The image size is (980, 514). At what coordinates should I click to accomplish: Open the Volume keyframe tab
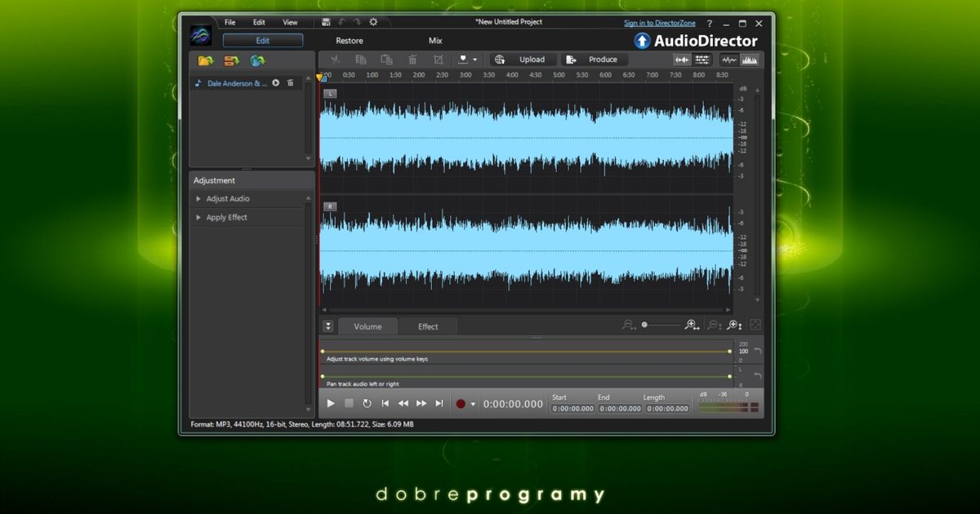pyautogui.click(x=367, y=326)
